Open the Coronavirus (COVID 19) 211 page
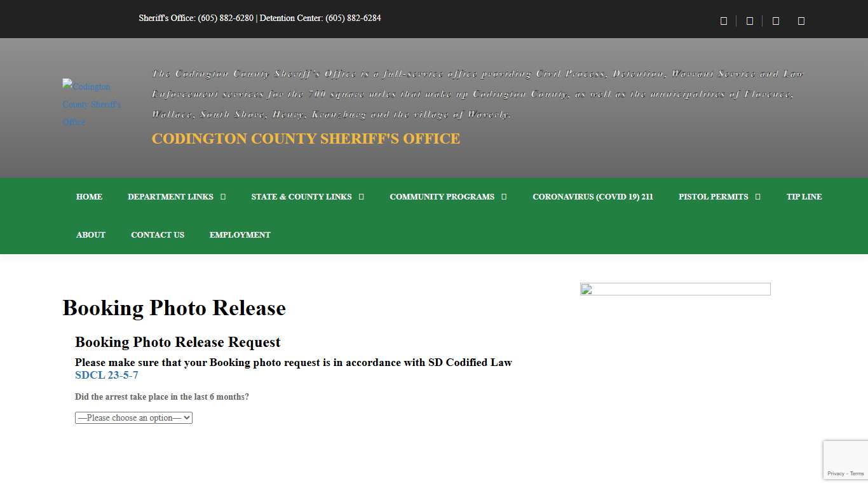 coord(592,197)
